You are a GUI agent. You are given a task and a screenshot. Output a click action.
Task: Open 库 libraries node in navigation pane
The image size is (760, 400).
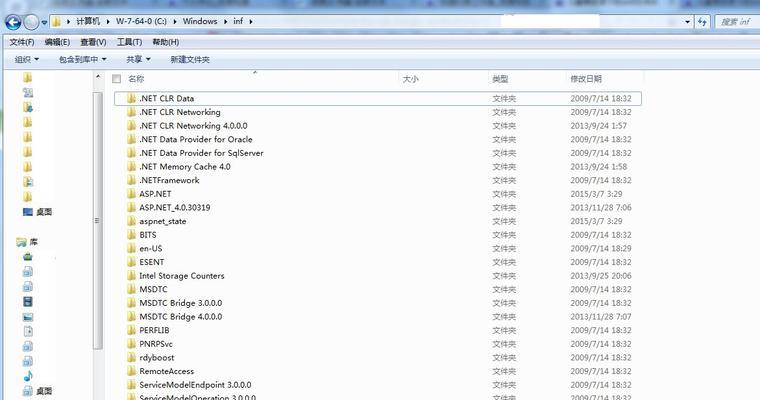click(27, 241)
